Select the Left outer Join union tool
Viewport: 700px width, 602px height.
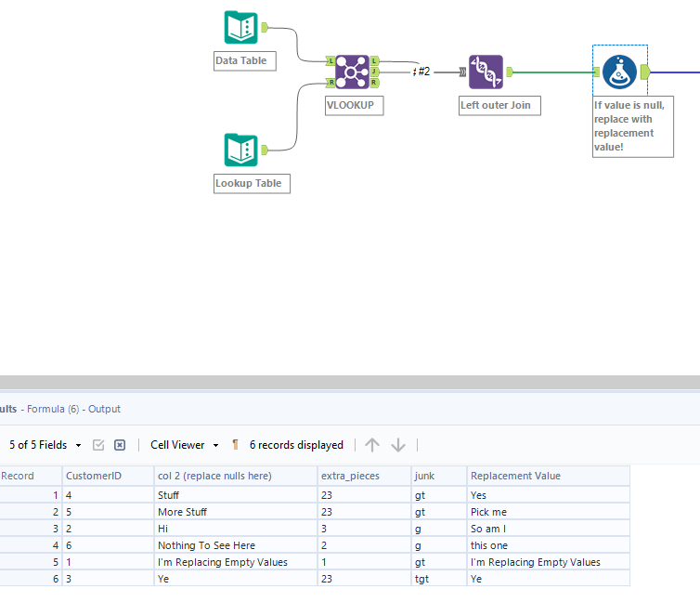point(486,72)
